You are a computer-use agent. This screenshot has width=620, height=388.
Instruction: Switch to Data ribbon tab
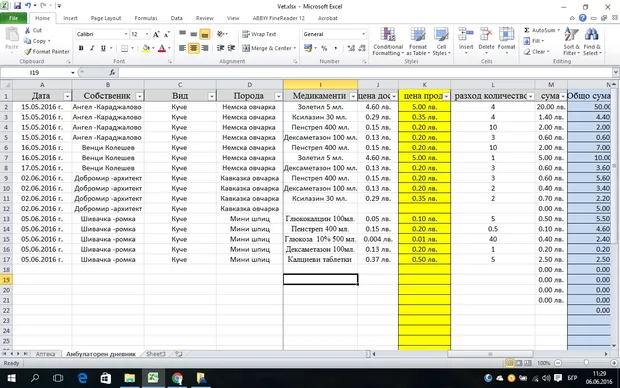tap(176, 18)
